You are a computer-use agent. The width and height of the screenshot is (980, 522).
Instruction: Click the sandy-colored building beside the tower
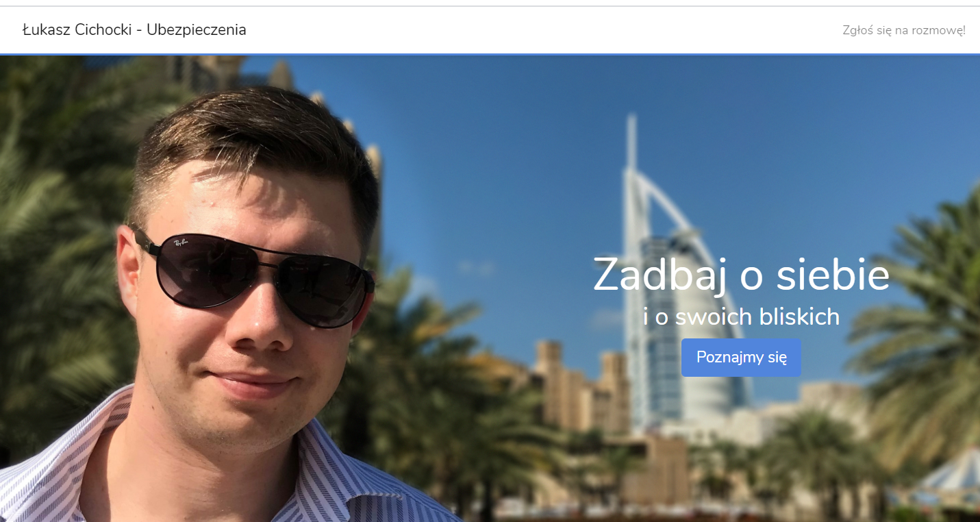tap(582, 387)
